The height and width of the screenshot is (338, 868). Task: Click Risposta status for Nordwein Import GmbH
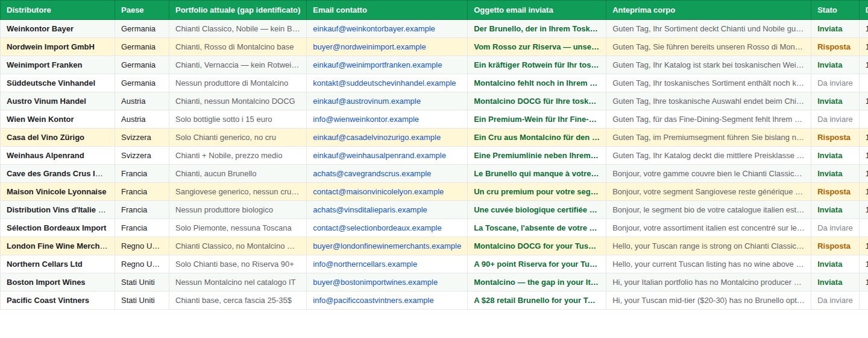834,47
